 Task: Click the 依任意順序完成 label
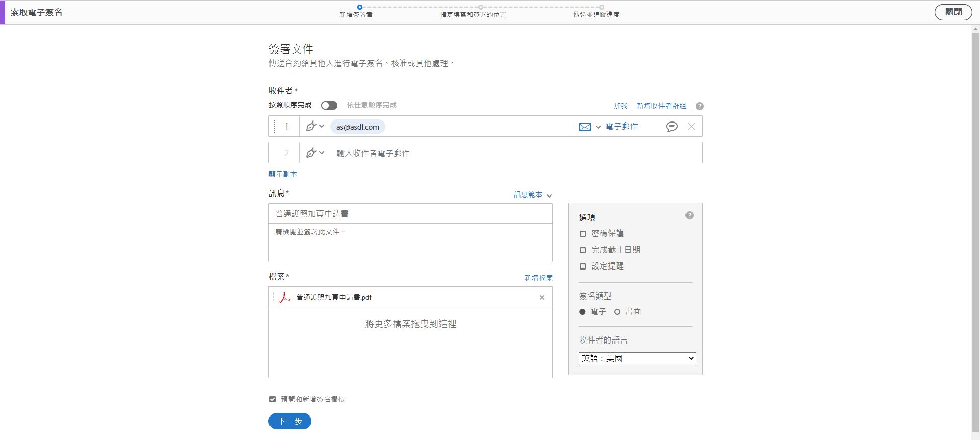(372, 105)
